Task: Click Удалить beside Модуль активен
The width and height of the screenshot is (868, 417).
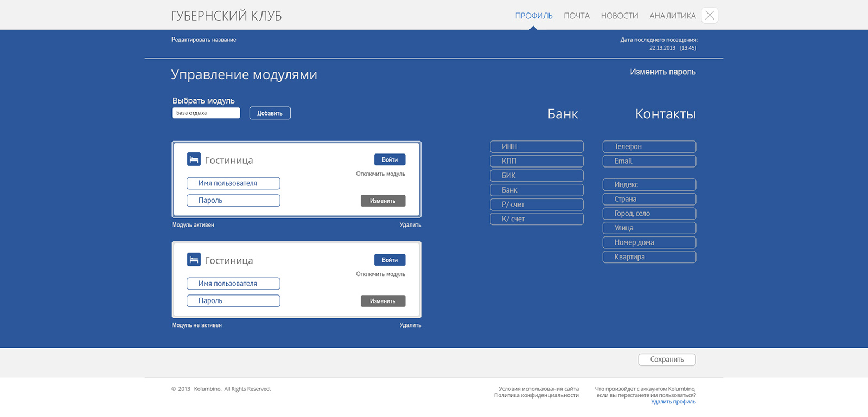Action: coord(410,225)
